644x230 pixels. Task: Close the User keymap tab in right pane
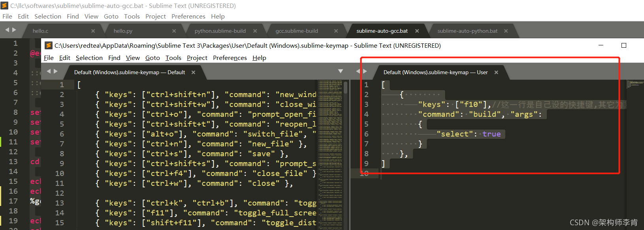tap(496, 72)
